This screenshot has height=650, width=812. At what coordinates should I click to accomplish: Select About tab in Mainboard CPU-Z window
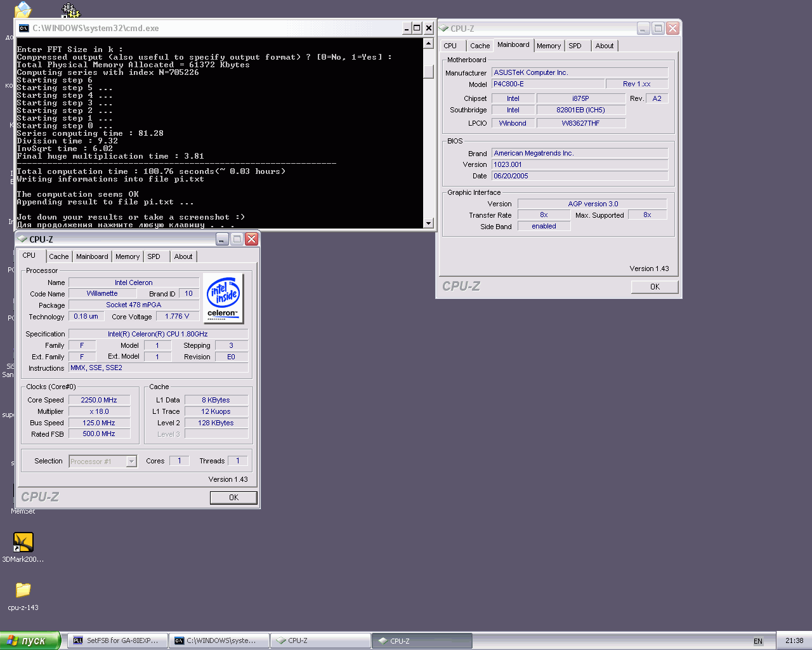point(605,46)
